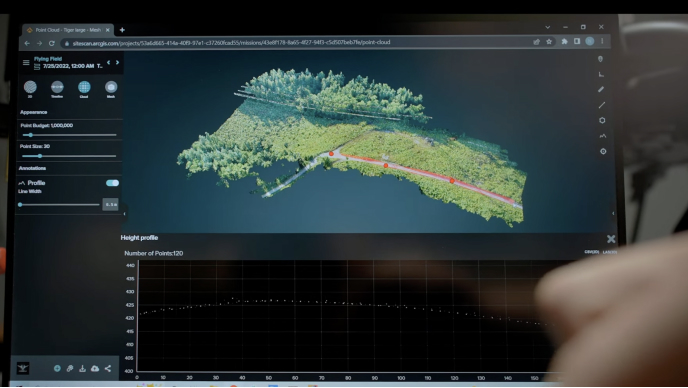688x388 pixels.
Task: Click the download icon in bottom toolbar
Action: (82, 369)
